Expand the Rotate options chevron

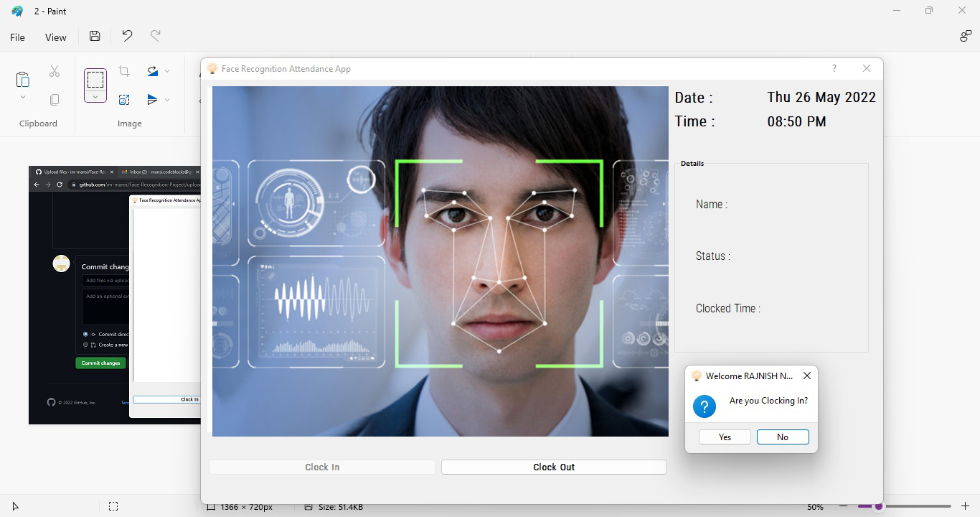[x=167, y=71]
